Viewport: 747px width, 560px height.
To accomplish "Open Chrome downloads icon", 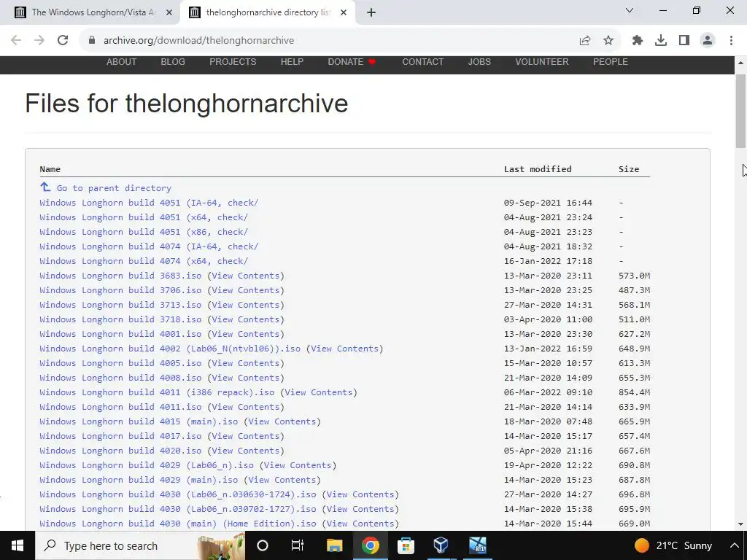I will (661, 41).
